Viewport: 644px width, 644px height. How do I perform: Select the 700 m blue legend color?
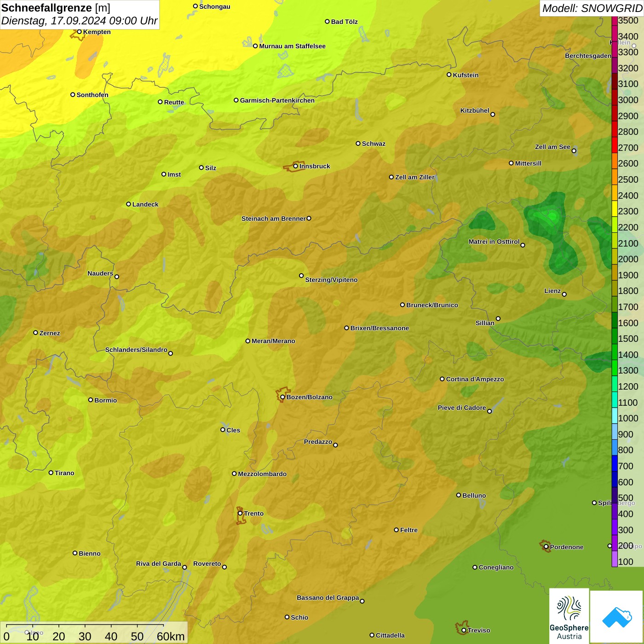[x=615, y=463]
